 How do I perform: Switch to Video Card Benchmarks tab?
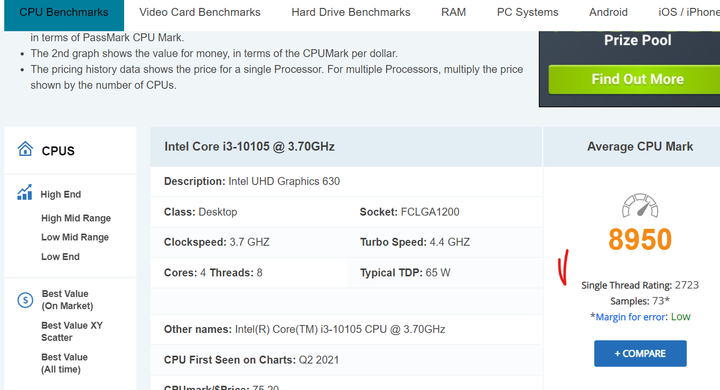point(200,12)
